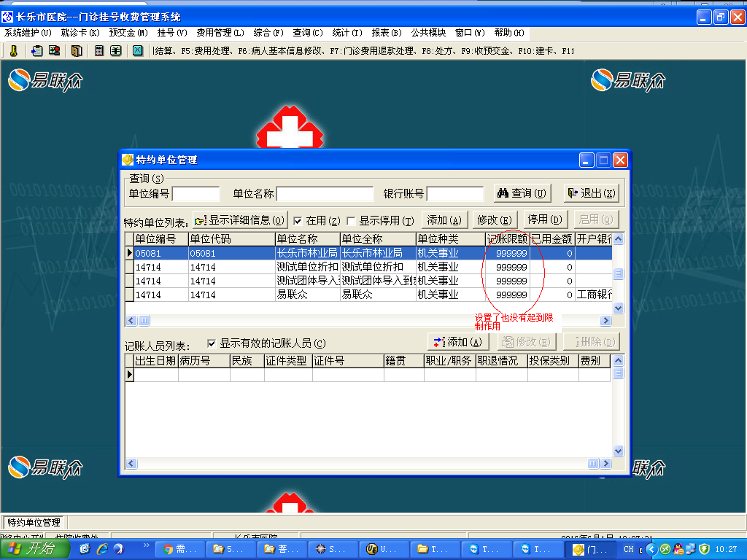Viewport: 747px width, 560px height.
Task: Click the 特约单位管理 dialog title icon
Action: click(128, 160)
